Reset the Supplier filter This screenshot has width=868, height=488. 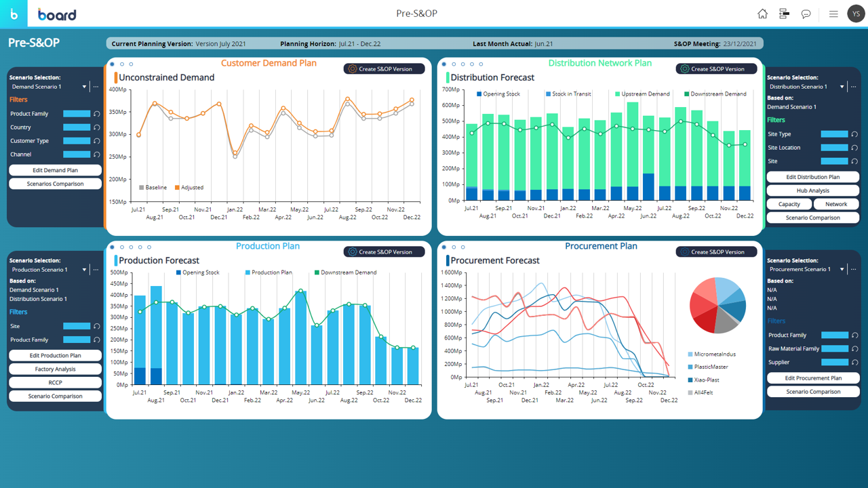click(854, 363)
